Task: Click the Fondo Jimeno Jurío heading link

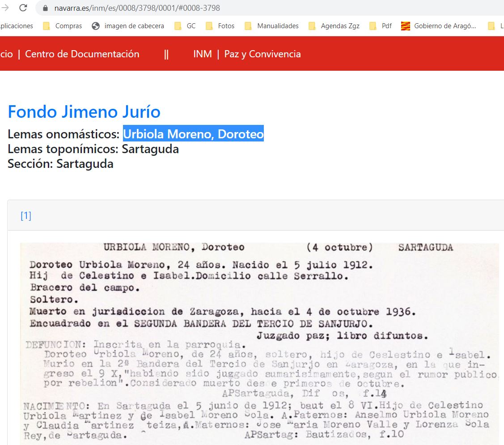Action: coord(84,112)
